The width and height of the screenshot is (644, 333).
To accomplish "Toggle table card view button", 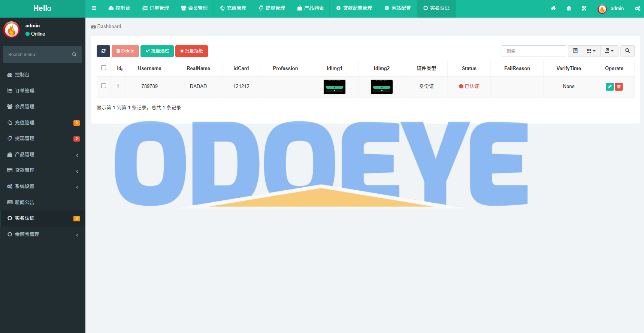I will coord(575,51).
